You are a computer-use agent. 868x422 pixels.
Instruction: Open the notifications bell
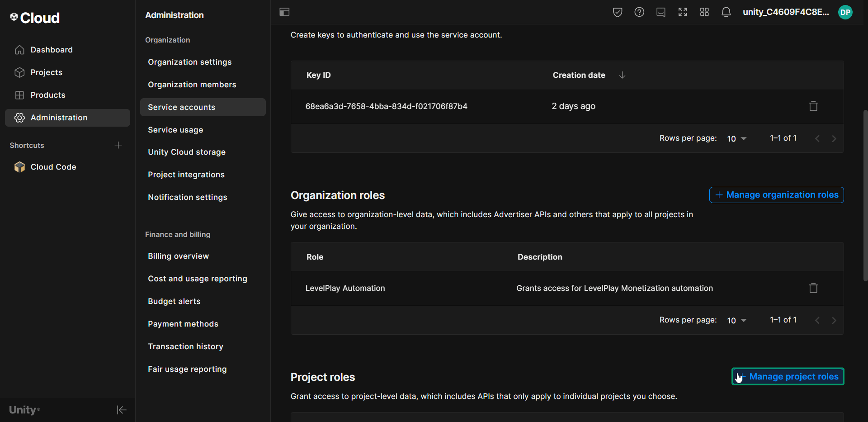click(726, 12)
